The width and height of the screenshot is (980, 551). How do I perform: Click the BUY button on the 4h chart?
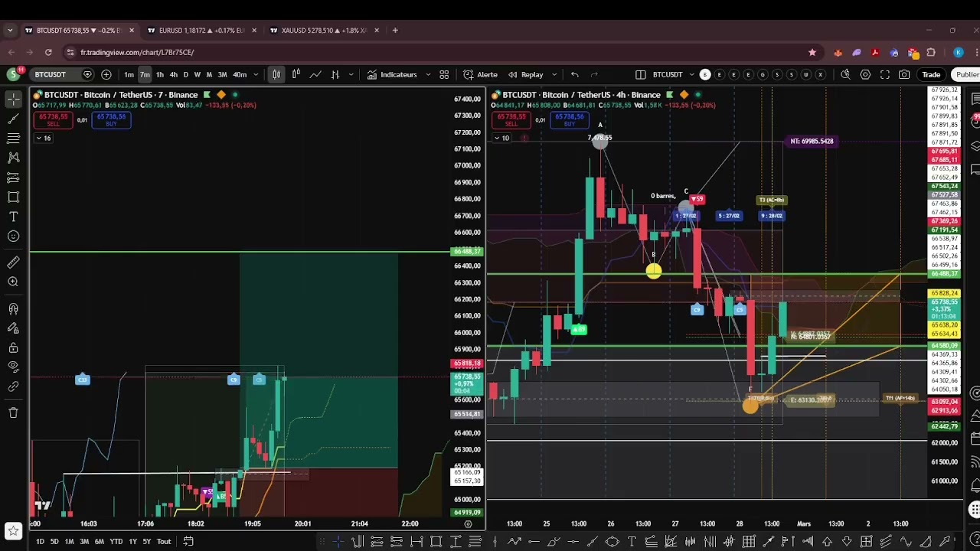click(x=570, y=120)
